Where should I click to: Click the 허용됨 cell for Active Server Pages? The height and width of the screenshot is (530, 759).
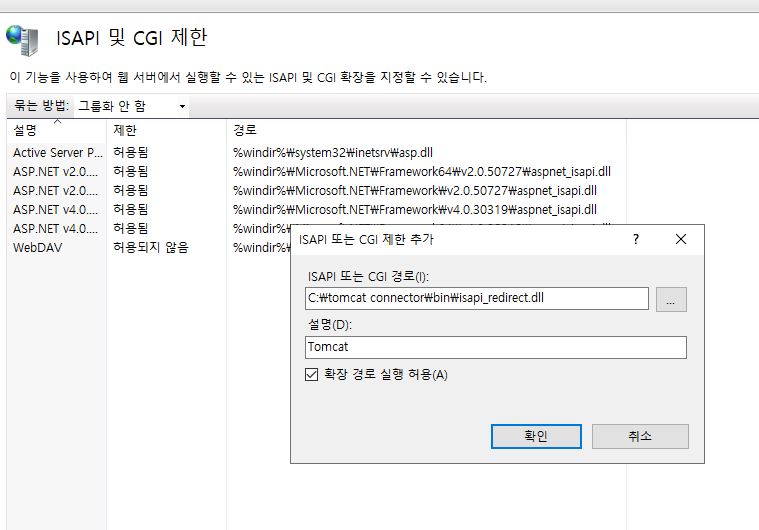(x=131, y=153)
